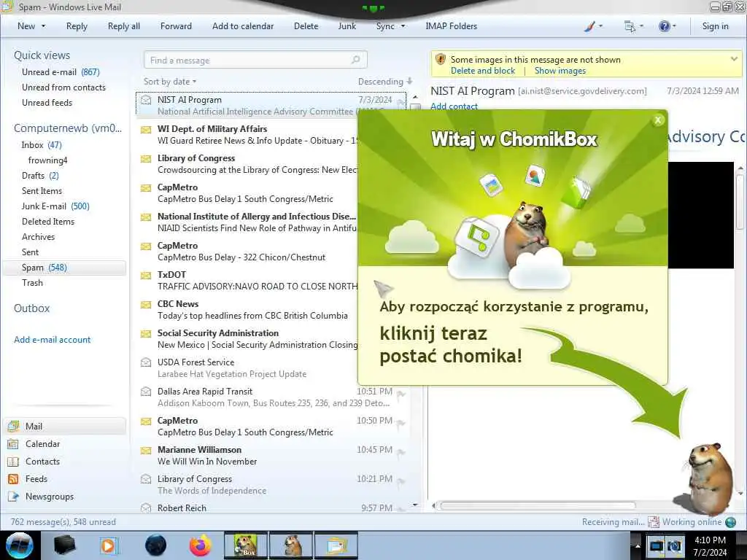
Task: Flag the Marianne Williamson message
Action: tap(401, 452)
